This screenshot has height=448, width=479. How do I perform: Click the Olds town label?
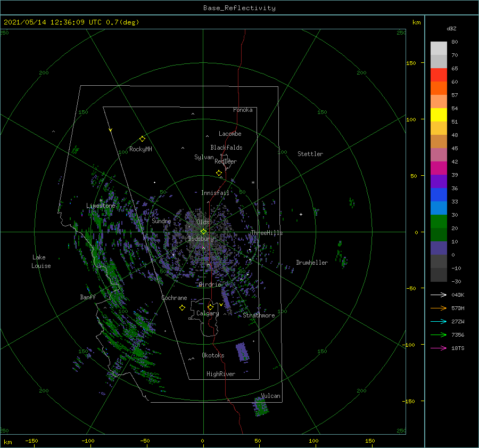click(x=203, y=222)
